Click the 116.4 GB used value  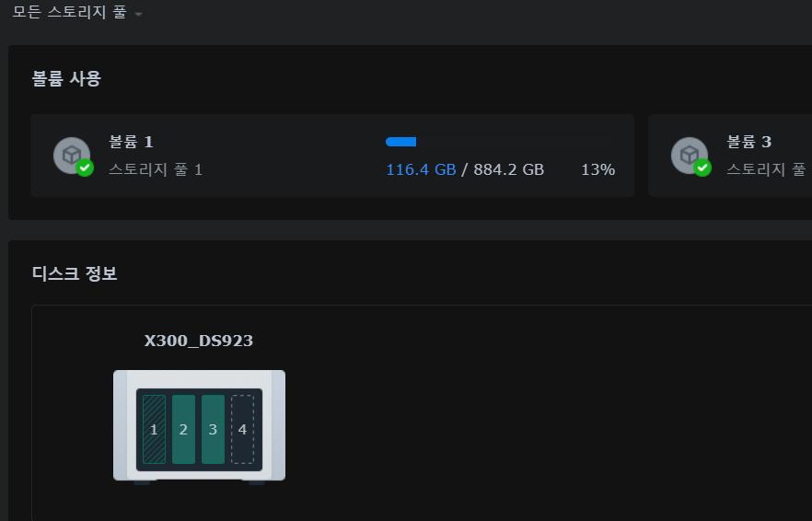tap(421, 169)
